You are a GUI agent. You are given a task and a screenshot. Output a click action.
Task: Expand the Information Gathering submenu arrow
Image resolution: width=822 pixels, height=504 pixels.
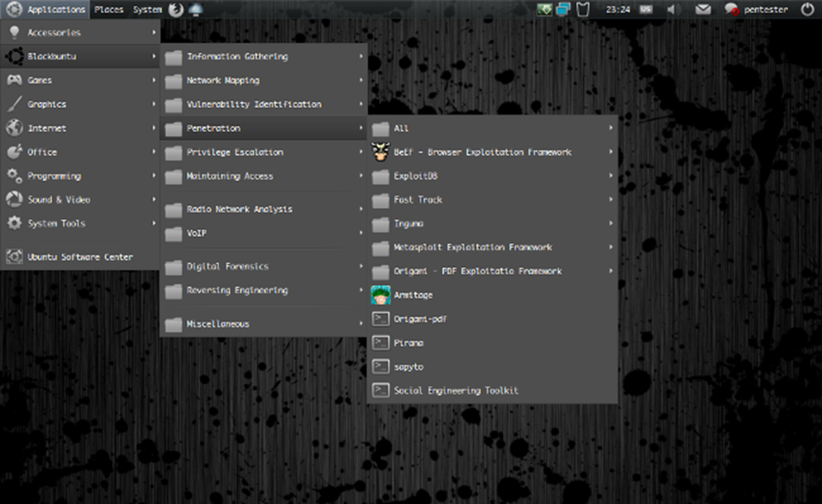pos(361,56)
